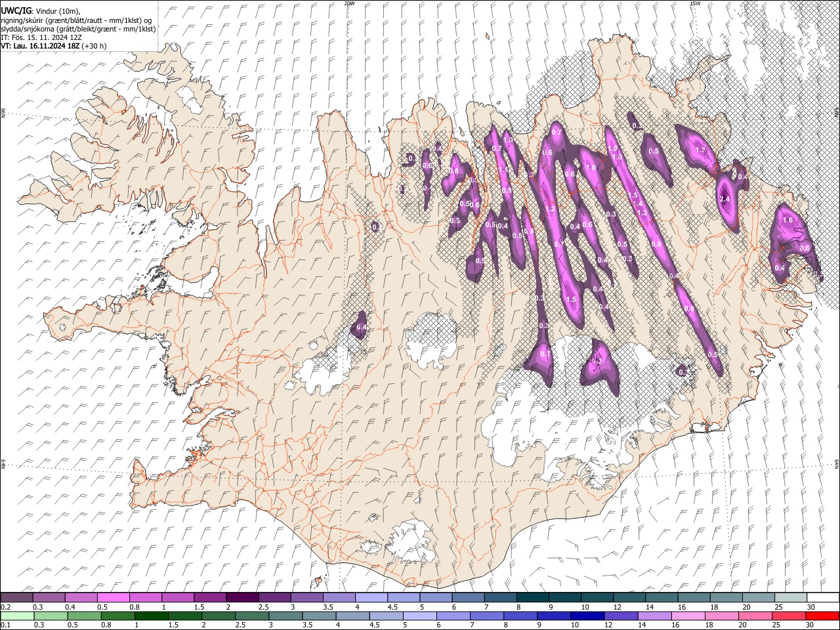The height and width of the screenshot is (630, 840).
Task: Click the '1.6' precipitation value in the east
Action: (788, 220)
